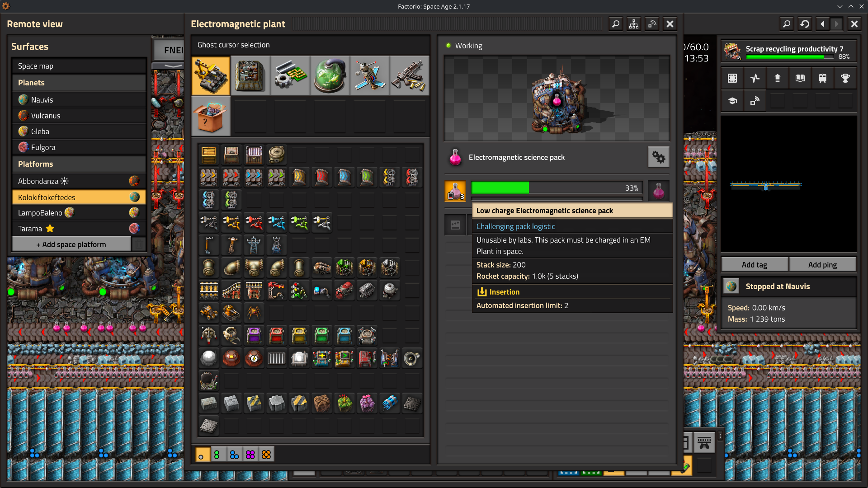Open the production statistics pulse icon

click(755, 78)
